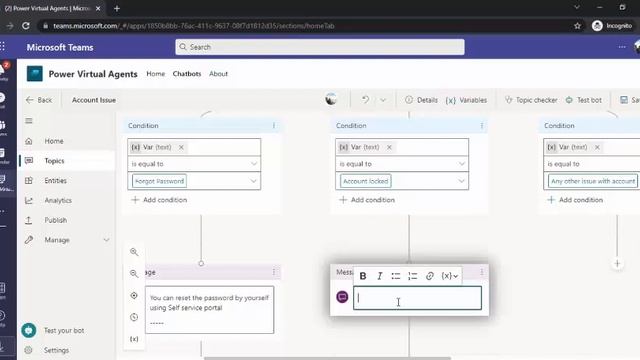Add condition under Account locked branch
Viewport: 640px width, 360px height.
pos(367,200)
